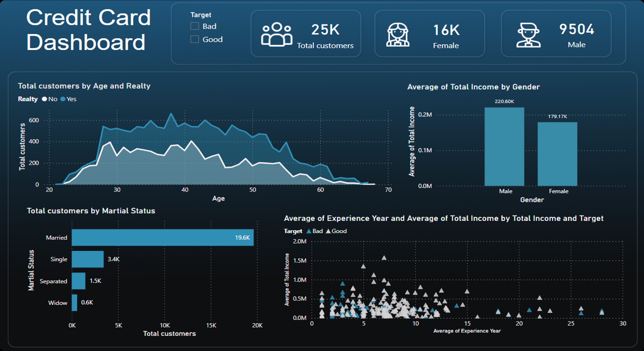
Task: Click the 20K tick on the marital chart
Action: 257,325
